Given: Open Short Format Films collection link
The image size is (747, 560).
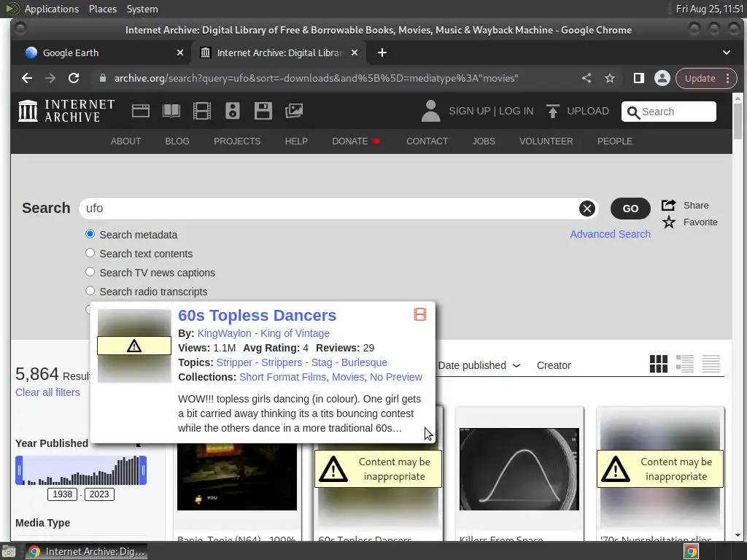Looking at the screenshot, I should click(282, 377).
